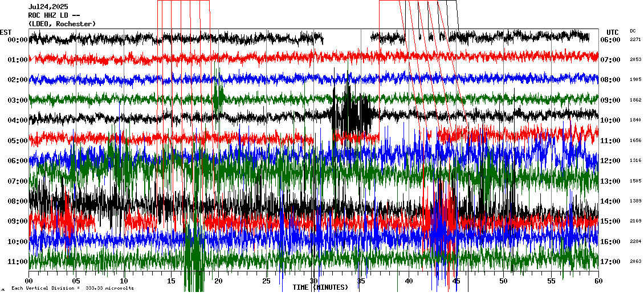The image size is (644, 296).
Task: Click the 03:00 EST row label
Action: tap(18, 100)
